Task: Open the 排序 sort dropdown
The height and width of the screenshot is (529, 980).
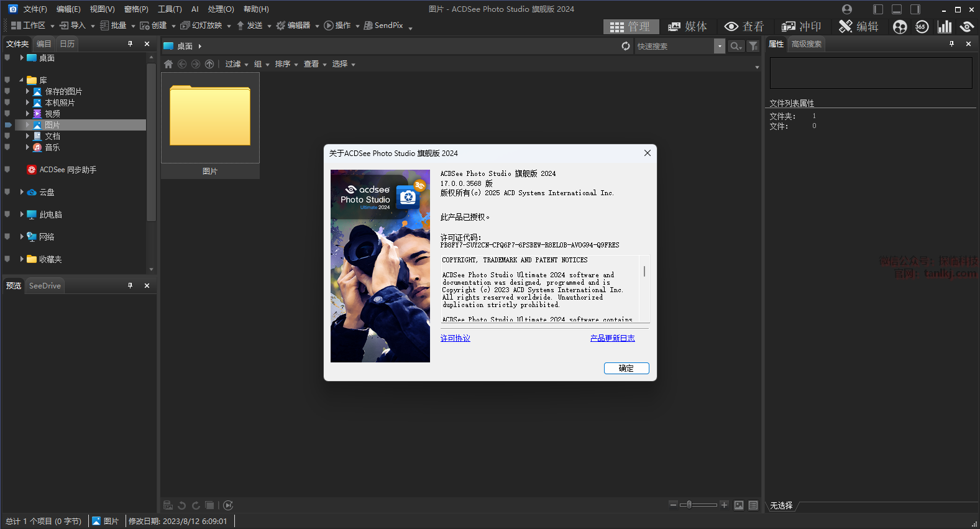Action: 286,64
